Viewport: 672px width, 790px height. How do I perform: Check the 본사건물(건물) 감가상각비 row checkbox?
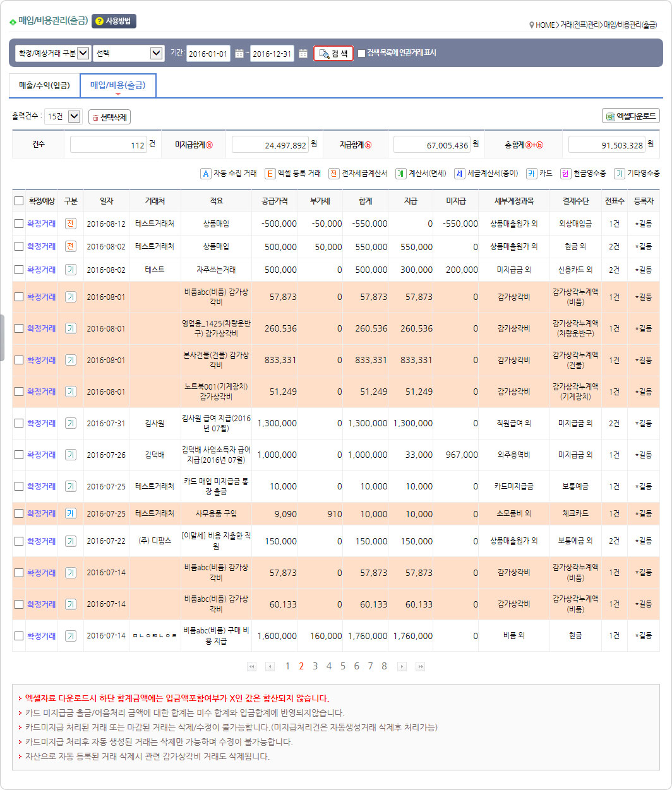click(19, 360)
